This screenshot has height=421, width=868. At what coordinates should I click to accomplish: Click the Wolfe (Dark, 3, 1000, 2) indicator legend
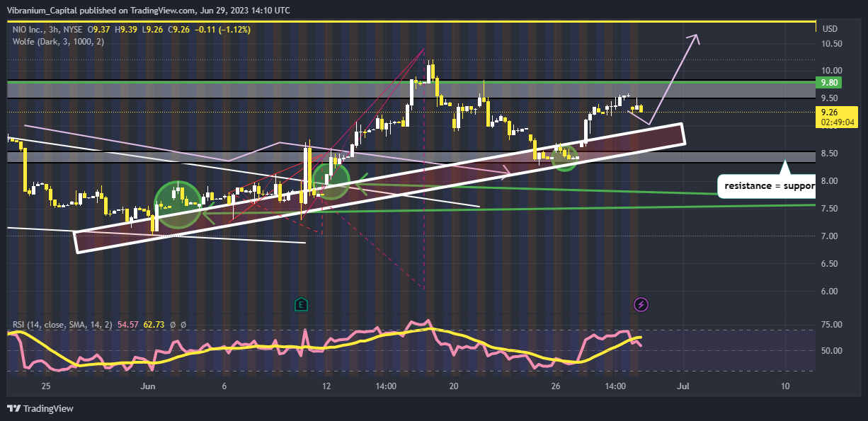click(x=59, y=42)
